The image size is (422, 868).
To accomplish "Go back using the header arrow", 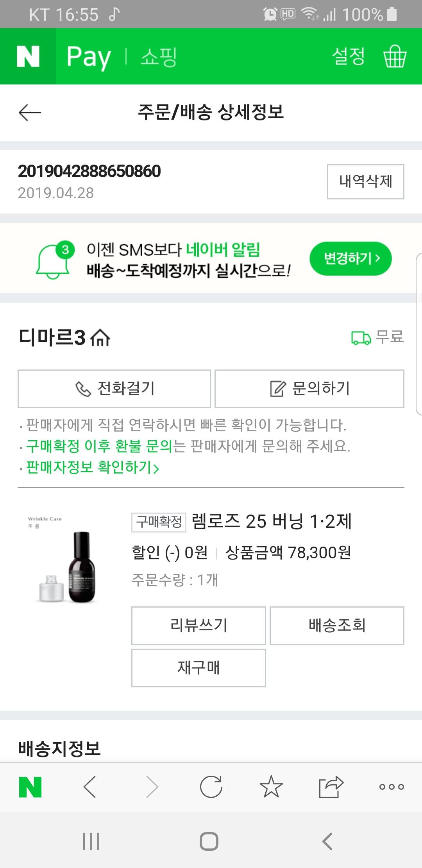I will coord(30,113).
